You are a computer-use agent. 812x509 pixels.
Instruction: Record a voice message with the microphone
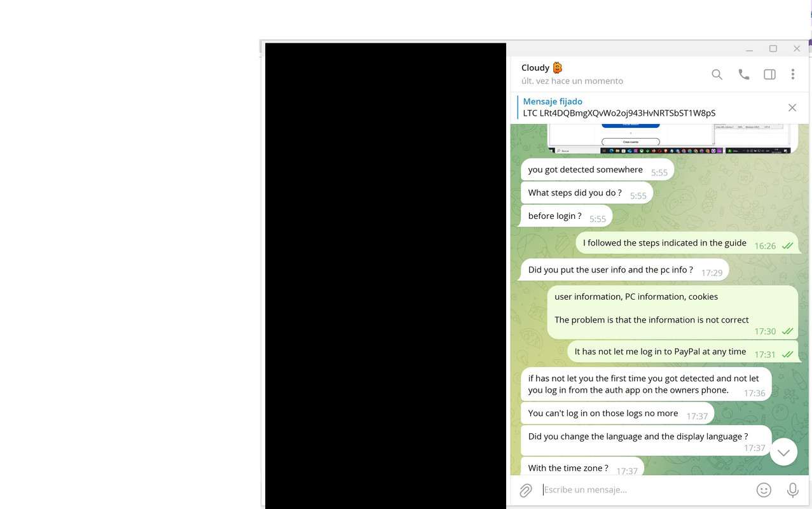[x=792, y=490]
